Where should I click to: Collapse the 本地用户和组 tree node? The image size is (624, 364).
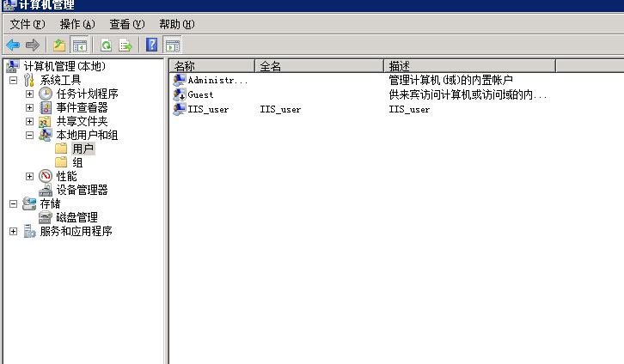30,135
